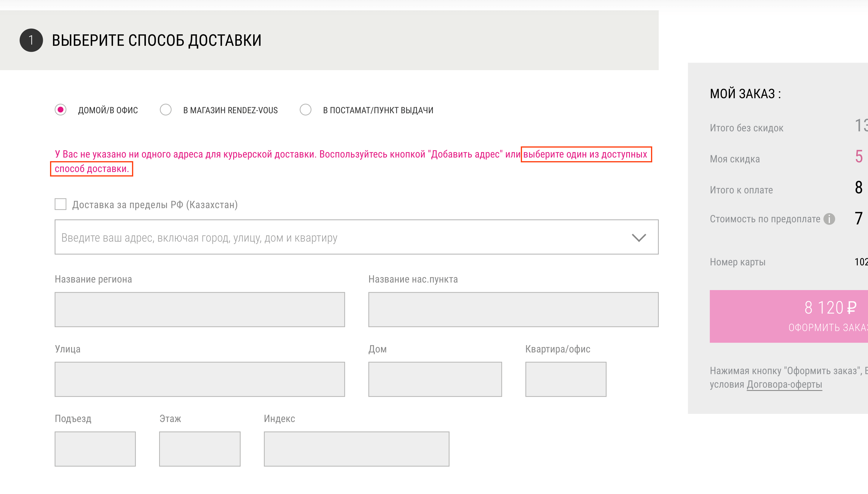Screen dimensions: 868x494
Task: Open the Договора-оферты link
Action: coord(784,384)
